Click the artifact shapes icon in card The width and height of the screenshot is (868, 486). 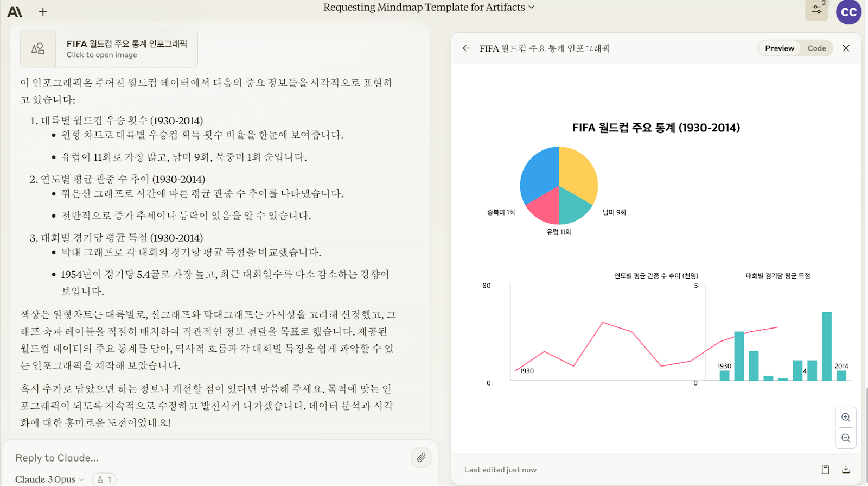38,49
